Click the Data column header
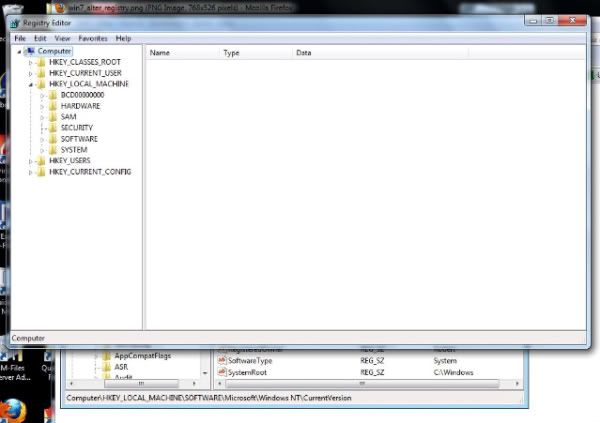The width and height of the screenshot is (600, 423). (x=380, y=53)
